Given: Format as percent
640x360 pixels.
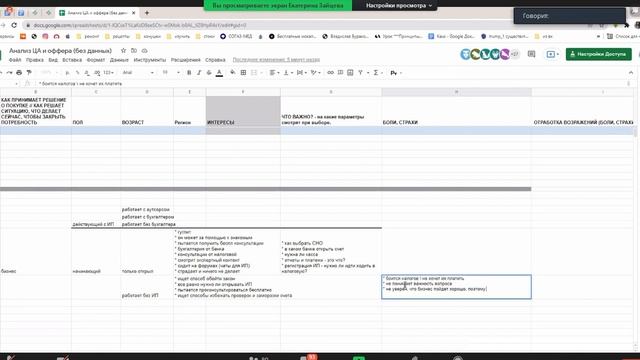Looking at the screenshot, I should pos(77,73).
